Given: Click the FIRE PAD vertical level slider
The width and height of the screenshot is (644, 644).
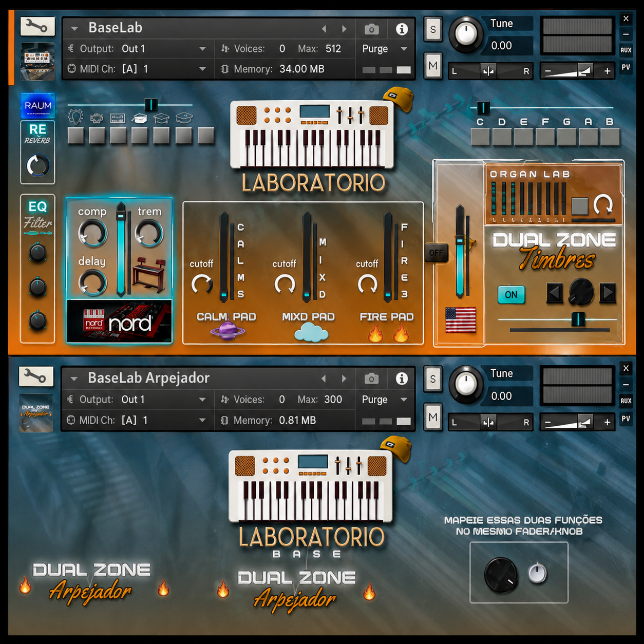Looking at the screenshot, I should 388,257.
